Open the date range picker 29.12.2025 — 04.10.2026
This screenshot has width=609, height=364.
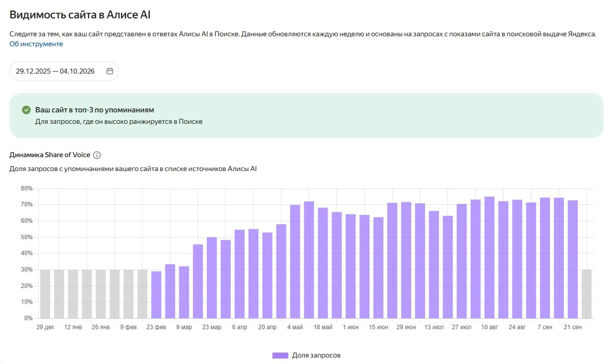tap(64, 71)
